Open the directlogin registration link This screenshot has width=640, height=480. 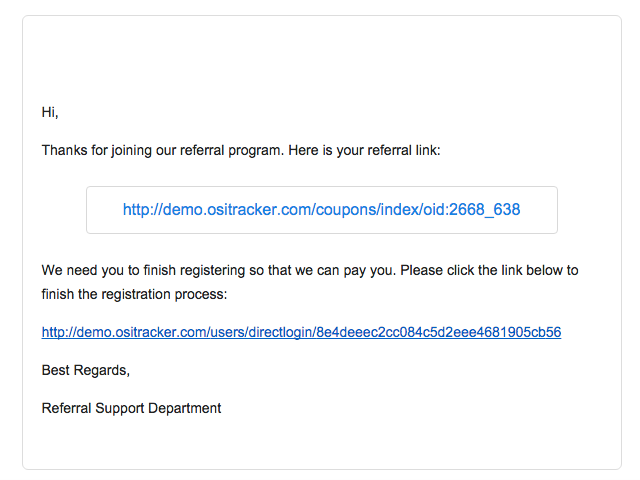[301, 332]
